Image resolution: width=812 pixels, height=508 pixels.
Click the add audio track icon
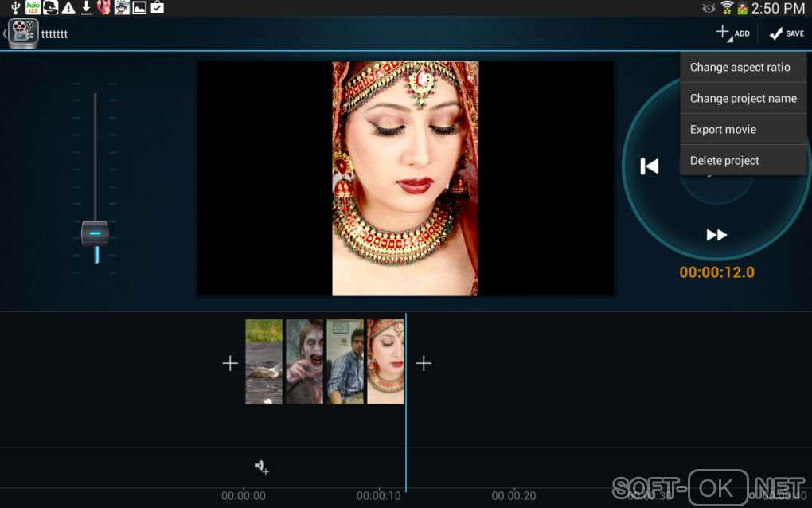coord(261,467)
